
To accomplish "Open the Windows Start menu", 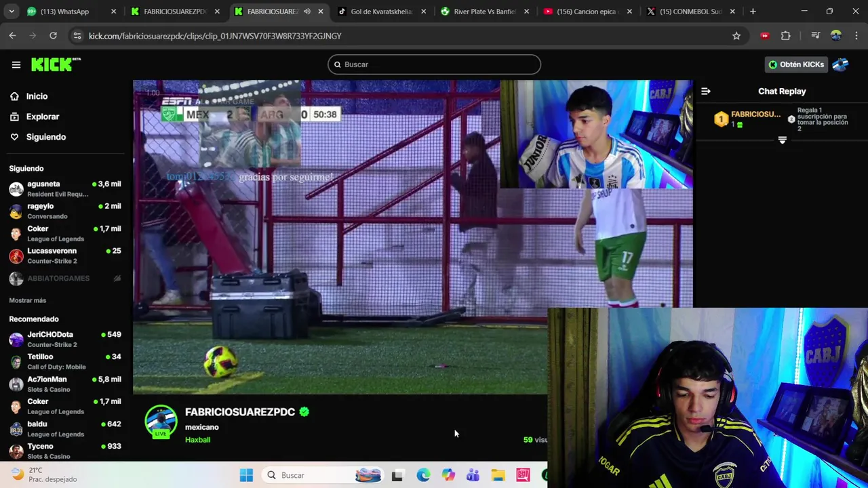I will point(246,475).
